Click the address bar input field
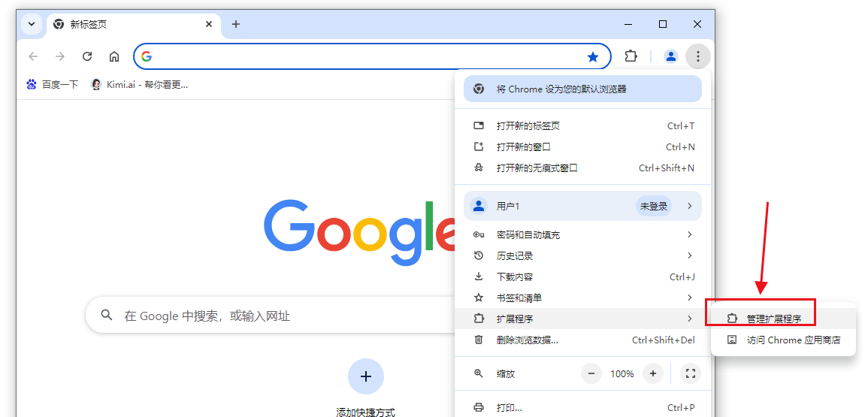This screenshot has height=417, width=868. coord(372,56)
